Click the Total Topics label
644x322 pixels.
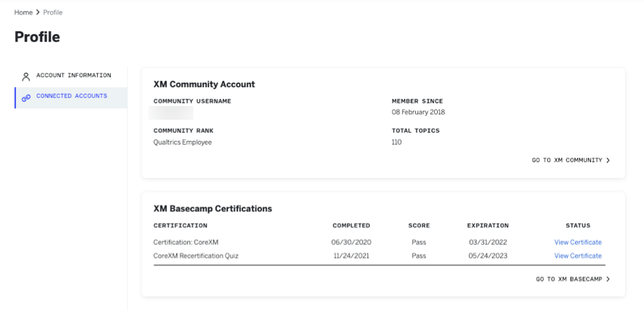pyautogui.click(x=416, y=130)
